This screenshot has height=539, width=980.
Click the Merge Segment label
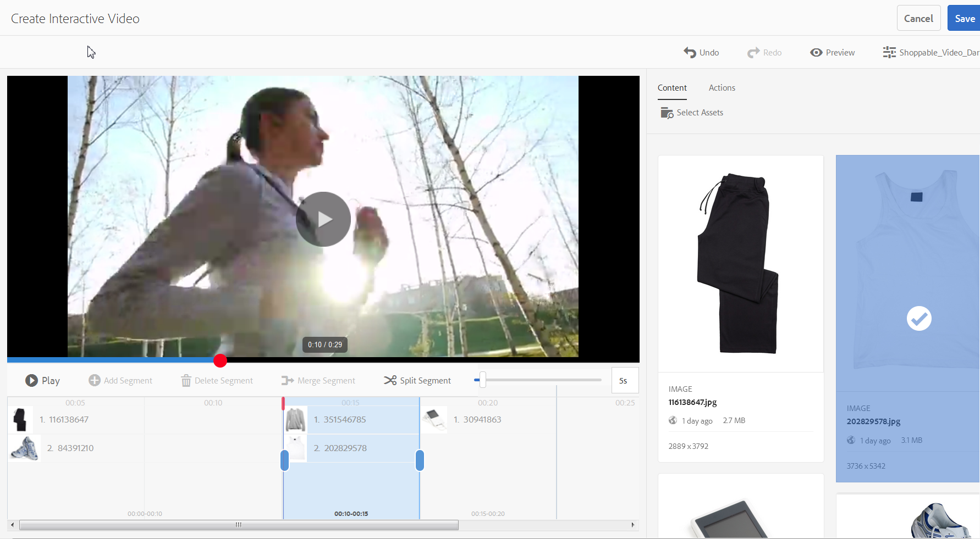click(326, 380)
